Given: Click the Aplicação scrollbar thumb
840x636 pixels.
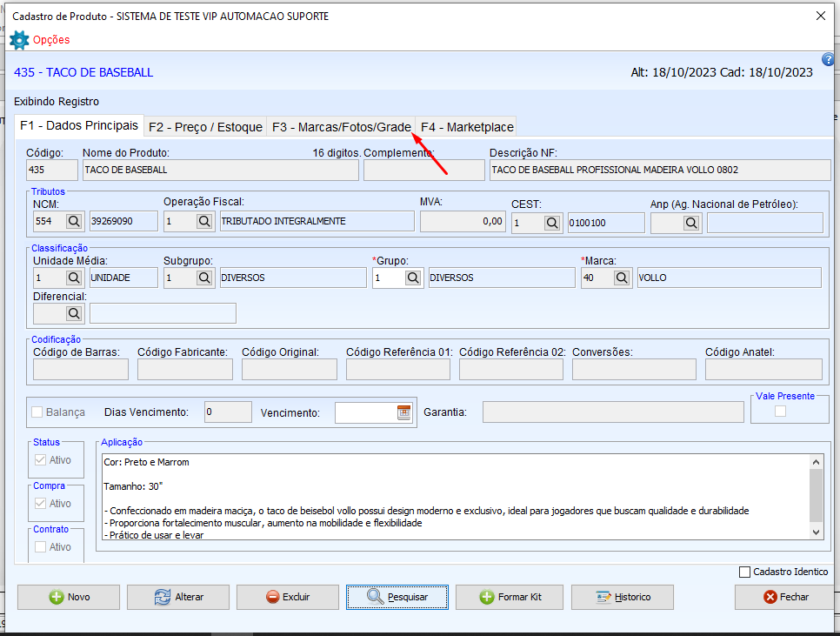Looking at the screenshot, I should point(816,496).
